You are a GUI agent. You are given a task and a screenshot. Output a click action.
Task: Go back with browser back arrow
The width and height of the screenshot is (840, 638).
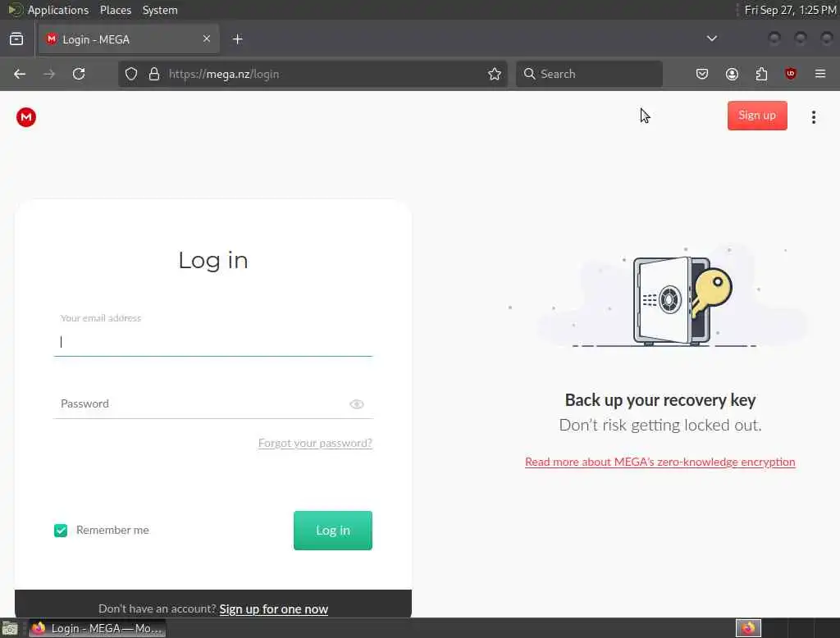(20, 74)
